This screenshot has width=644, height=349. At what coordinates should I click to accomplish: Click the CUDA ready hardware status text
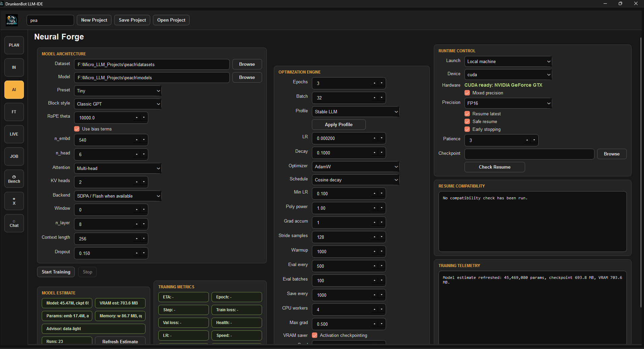click(503, 85)
